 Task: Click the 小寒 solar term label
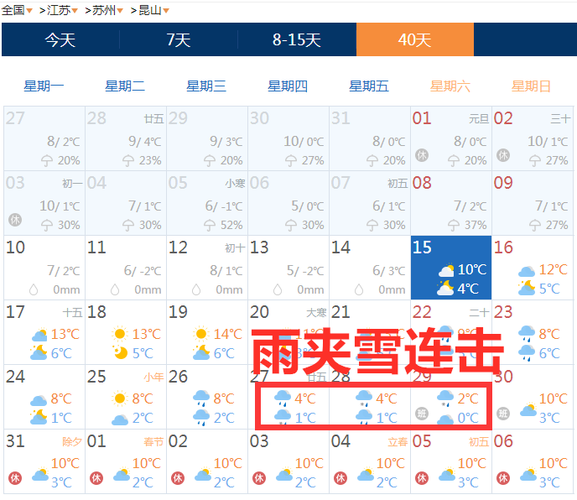click(x=235, y=183)
